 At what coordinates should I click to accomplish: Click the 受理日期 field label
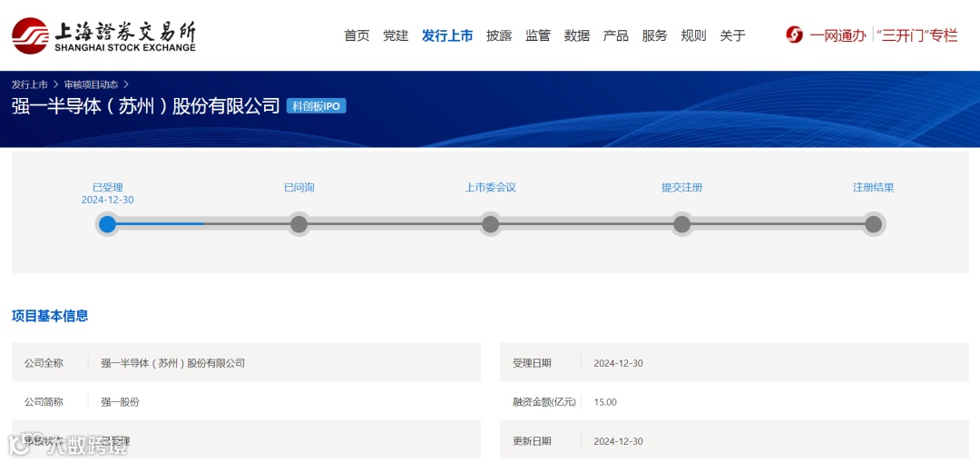point(532,363)
